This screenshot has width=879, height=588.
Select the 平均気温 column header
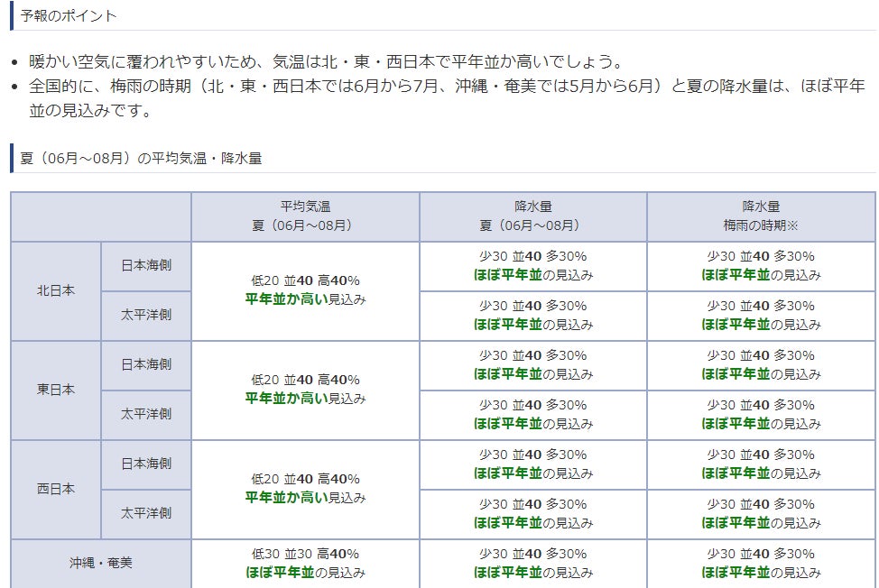[x=305, y=216]
